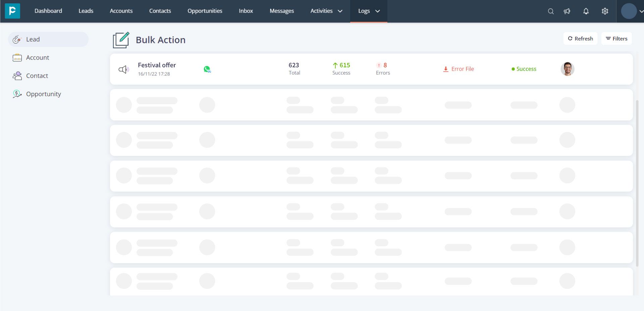The width and height of the screenshot is (644, 311).
Task: Click the Account briefcase icon
Action: coord(17,58)
